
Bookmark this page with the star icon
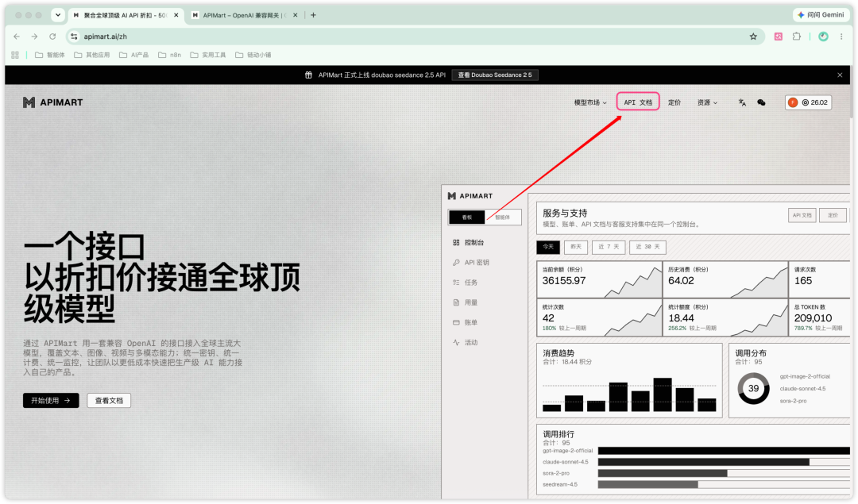(753, 37)
